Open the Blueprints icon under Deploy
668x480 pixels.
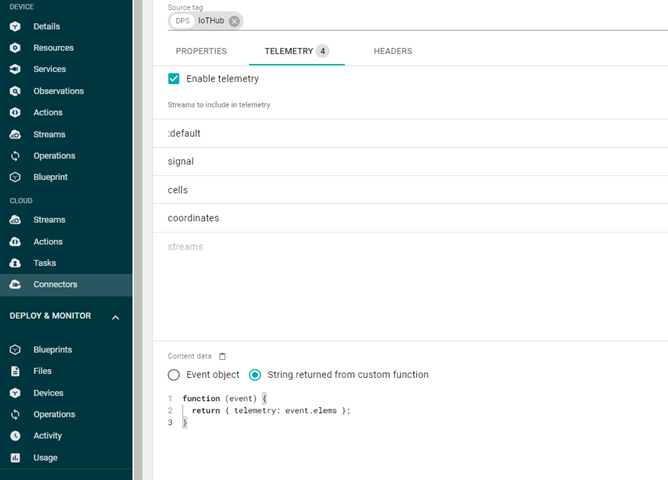(x=15, y=350)
